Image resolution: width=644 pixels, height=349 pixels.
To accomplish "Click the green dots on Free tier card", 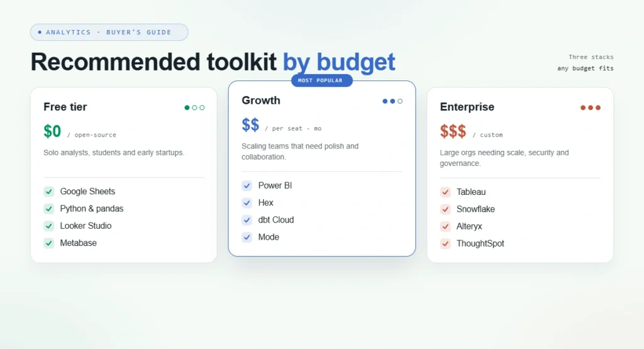I will click(x=194, y=108).
